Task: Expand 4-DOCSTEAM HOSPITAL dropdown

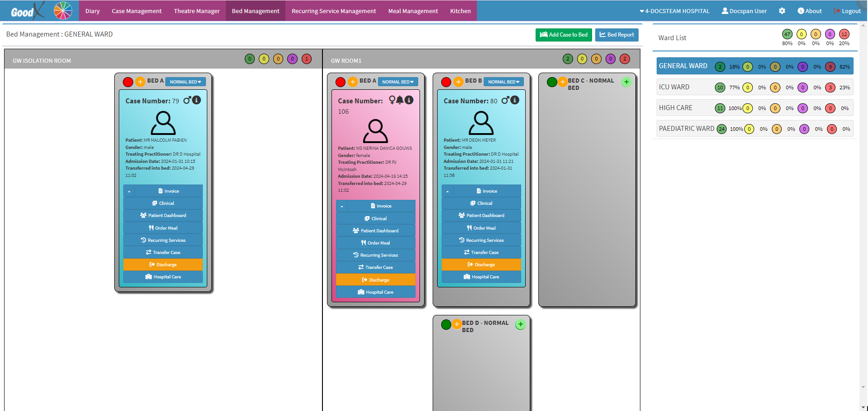Action: (x=674, y=11)
